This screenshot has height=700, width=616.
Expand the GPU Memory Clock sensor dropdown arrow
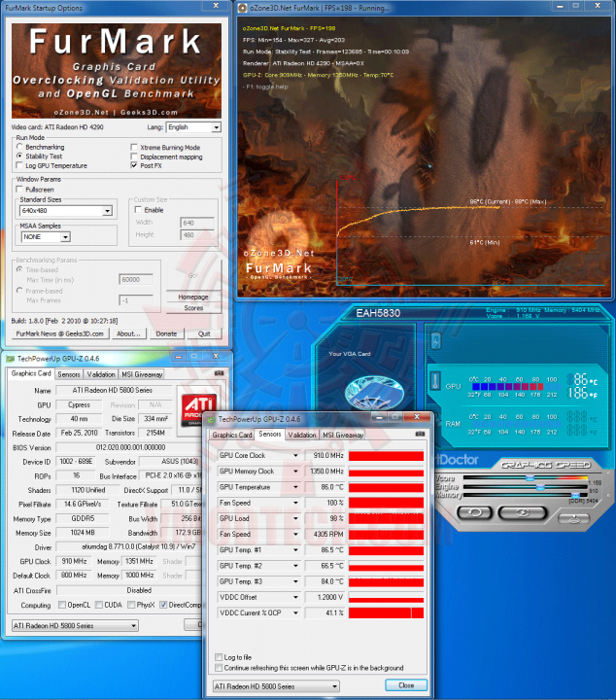295,472
